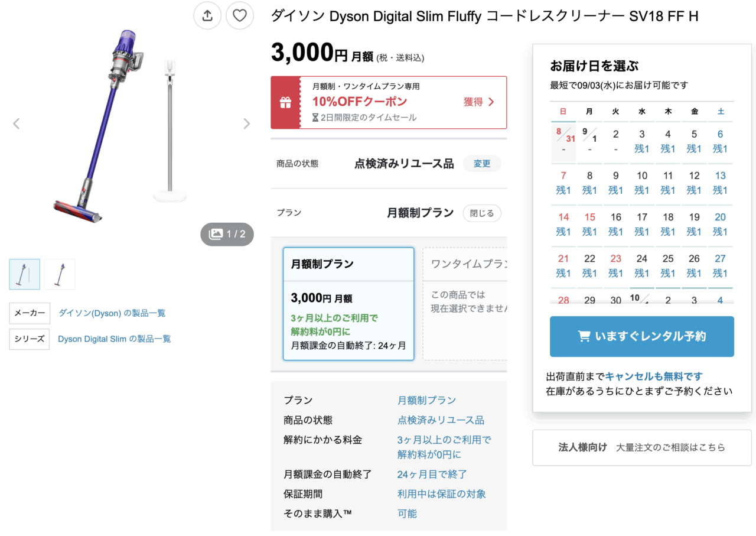
Task: Add product to favorites with heart icon
Action: 239,16
